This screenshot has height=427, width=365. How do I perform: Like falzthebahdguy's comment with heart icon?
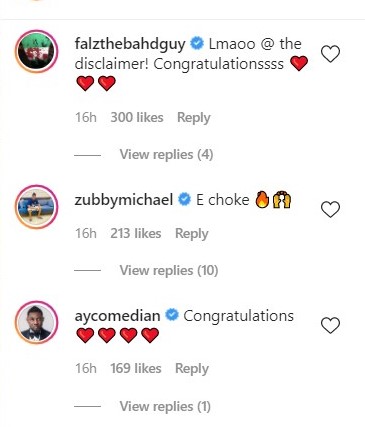coord(330,54)
